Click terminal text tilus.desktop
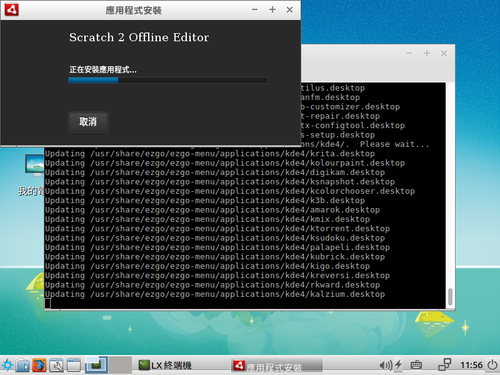Screen dimensions: 500x375 (333, 88)
